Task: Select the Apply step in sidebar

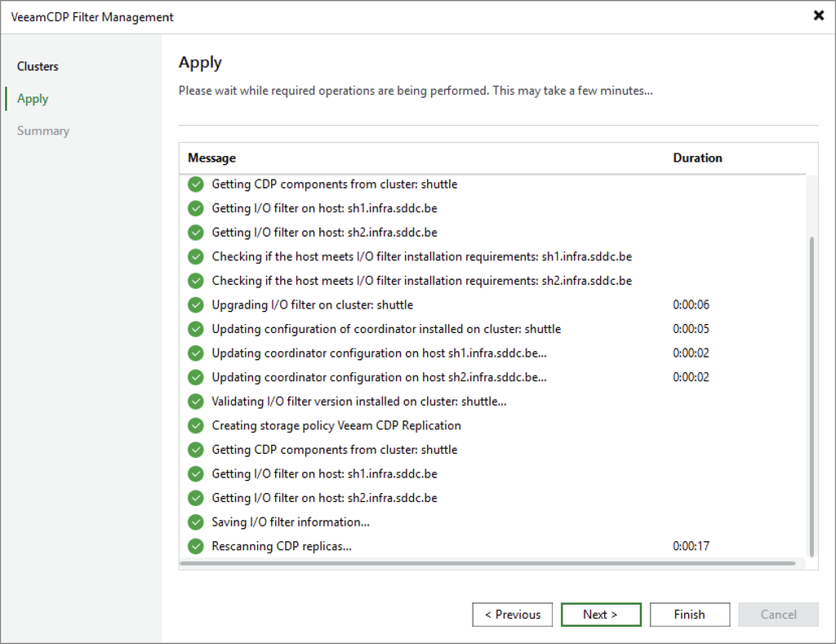Action: click(x=33, y=99)
